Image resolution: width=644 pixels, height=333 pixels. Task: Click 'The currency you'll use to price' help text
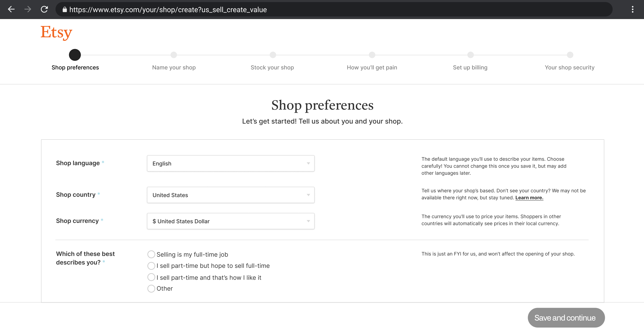(x=491, y=220)
